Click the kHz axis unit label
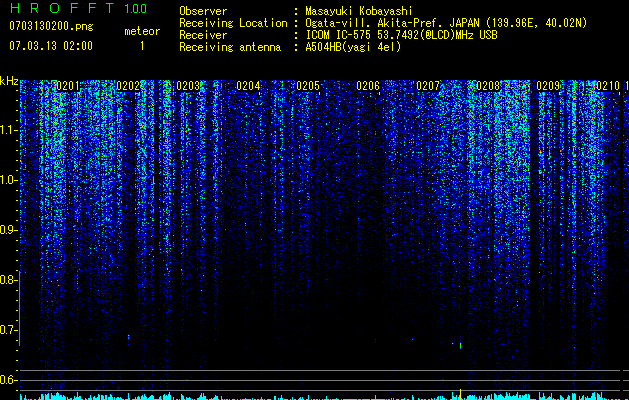629x400 pixels. click(9, 81)
